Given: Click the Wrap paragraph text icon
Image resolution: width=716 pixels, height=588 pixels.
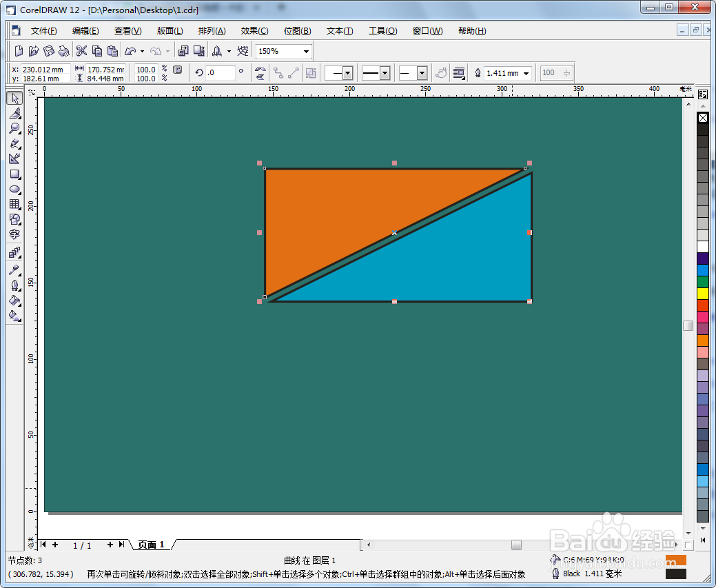Looking at the screenshot, I should pos(459,73).
